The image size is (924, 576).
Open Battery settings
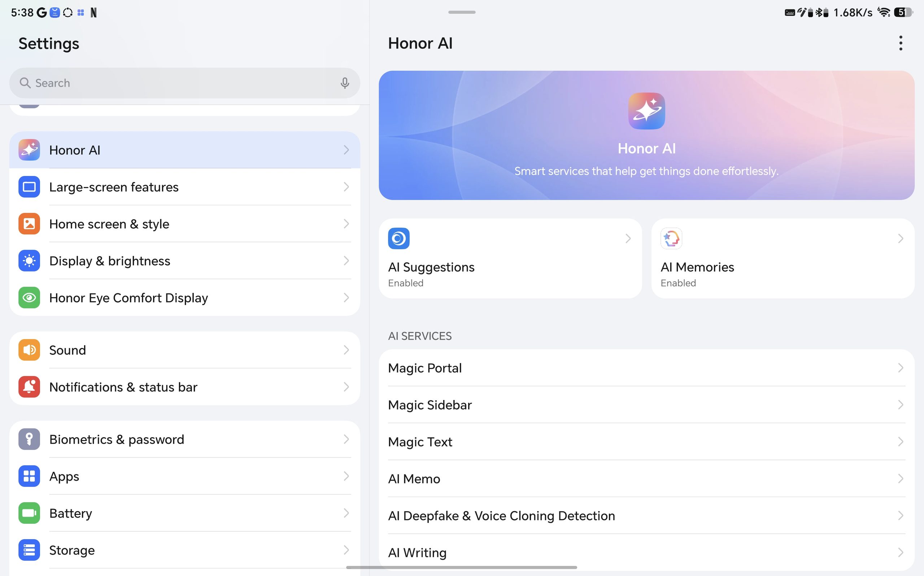pyautogui.click(x=184, y=513)
